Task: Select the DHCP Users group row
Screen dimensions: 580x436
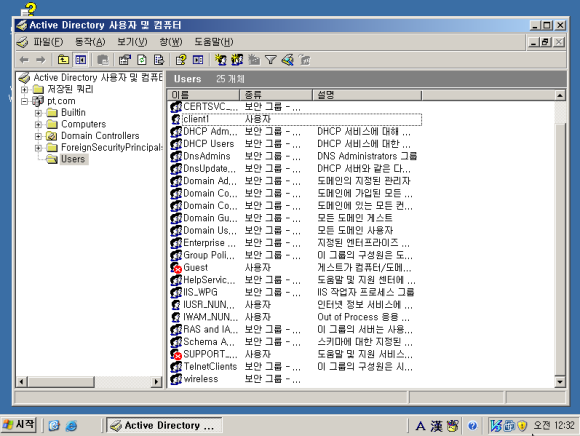Action: tap(294, 144)
